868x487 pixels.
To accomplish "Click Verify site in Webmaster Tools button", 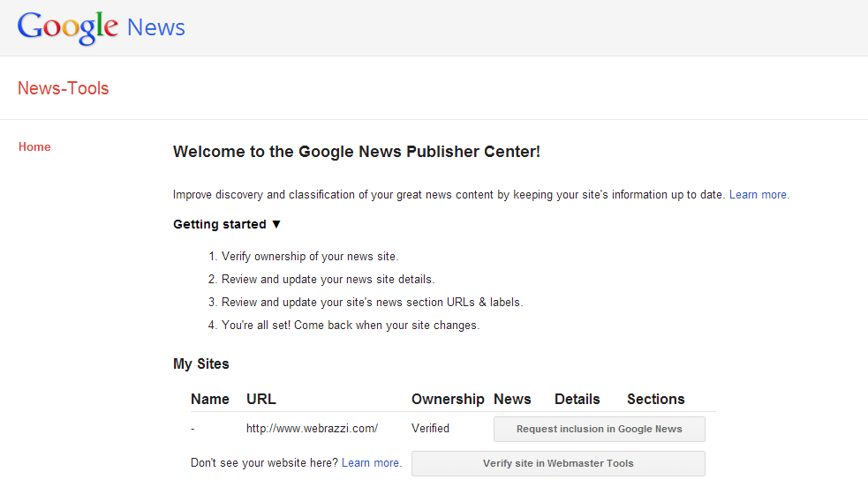I will tap(558, 463).
